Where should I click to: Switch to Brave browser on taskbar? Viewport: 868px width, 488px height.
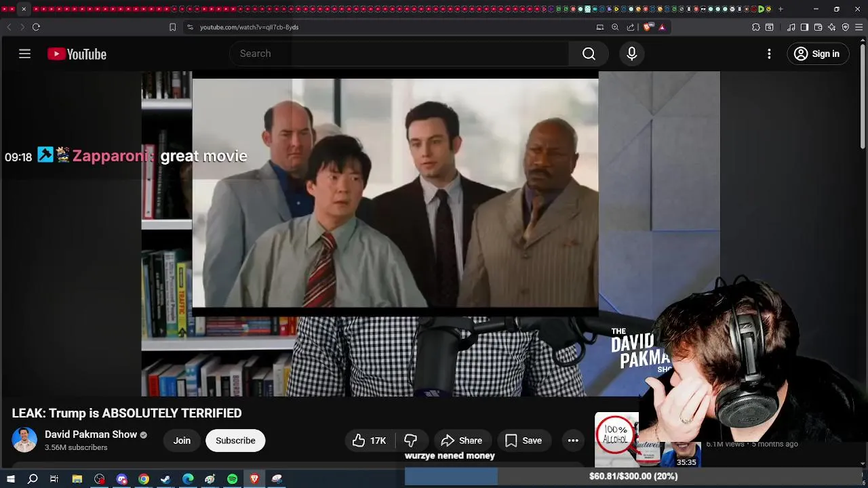254,479
